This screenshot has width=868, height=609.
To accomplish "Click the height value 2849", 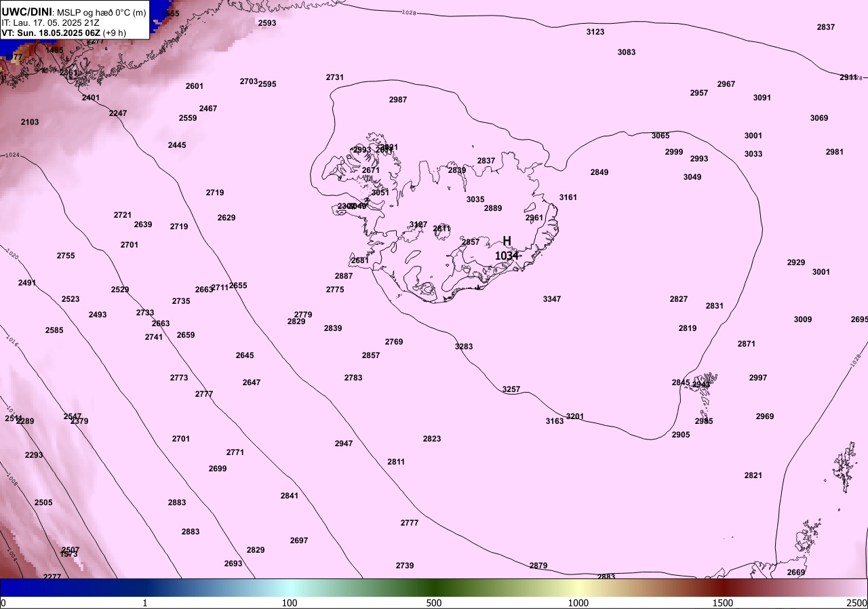I will point(599,172).
